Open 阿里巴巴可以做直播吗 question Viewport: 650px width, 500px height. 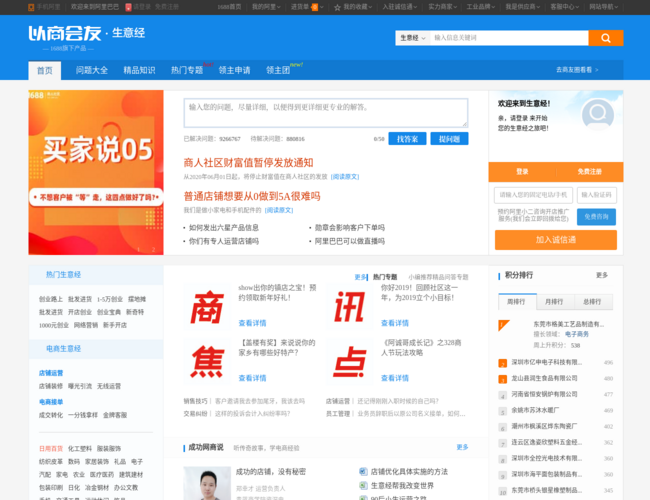point(350,241)
